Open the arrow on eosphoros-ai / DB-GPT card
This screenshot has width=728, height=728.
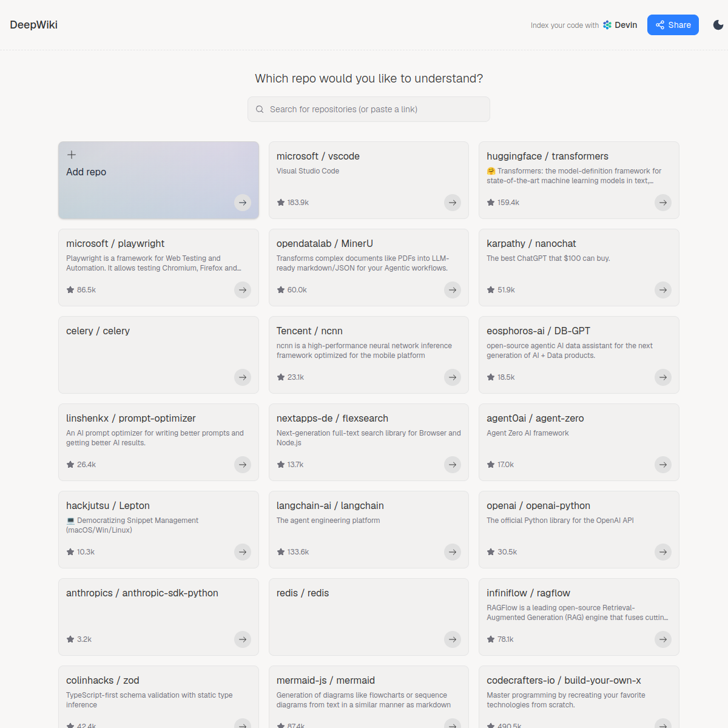click(663, 377)
